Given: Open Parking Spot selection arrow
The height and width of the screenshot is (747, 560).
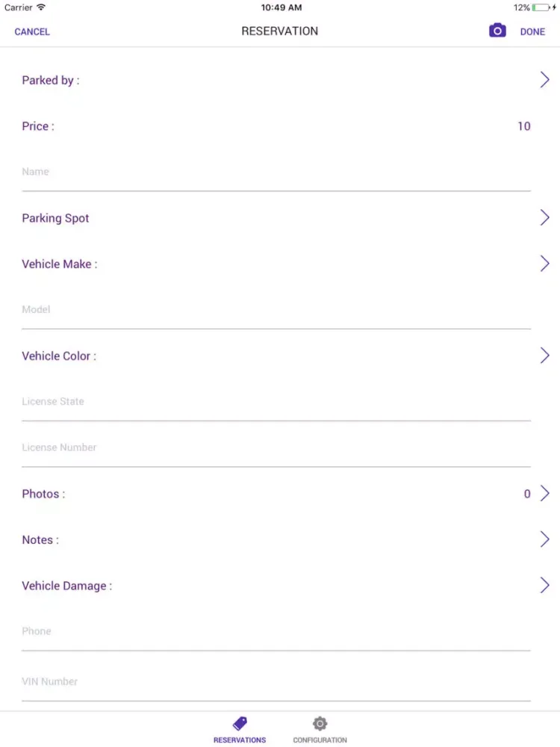Looking at the screenshot, I should (544, 217).
